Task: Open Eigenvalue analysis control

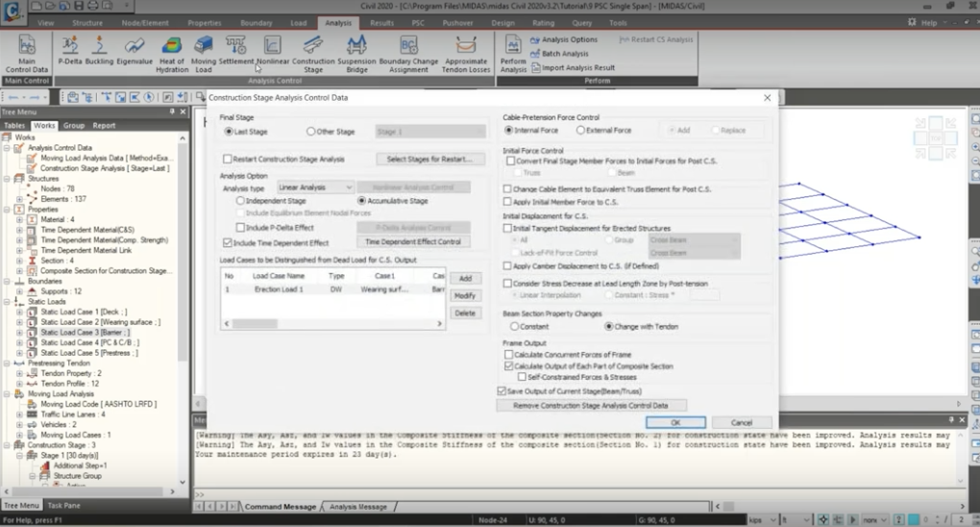Action: click(135, 51)
